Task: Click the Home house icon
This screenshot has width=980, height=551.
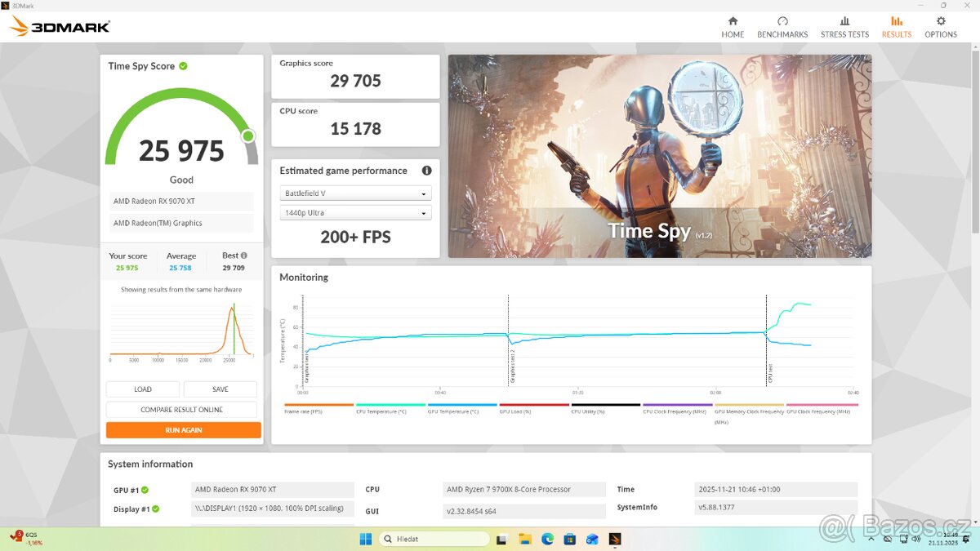Action: coord(733,21)
